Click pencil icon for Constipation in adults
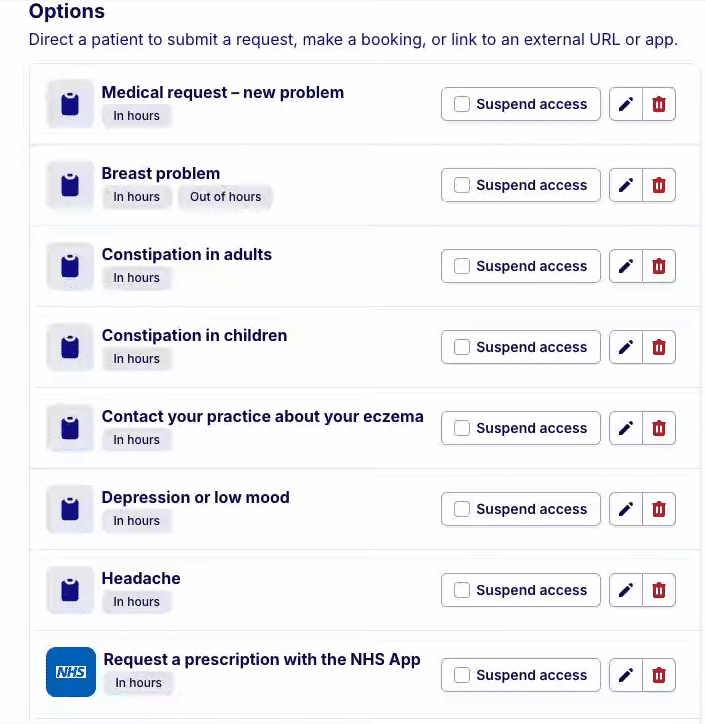Image resolution: width=705 pixels, height=724 pixels. click(626, 266)
